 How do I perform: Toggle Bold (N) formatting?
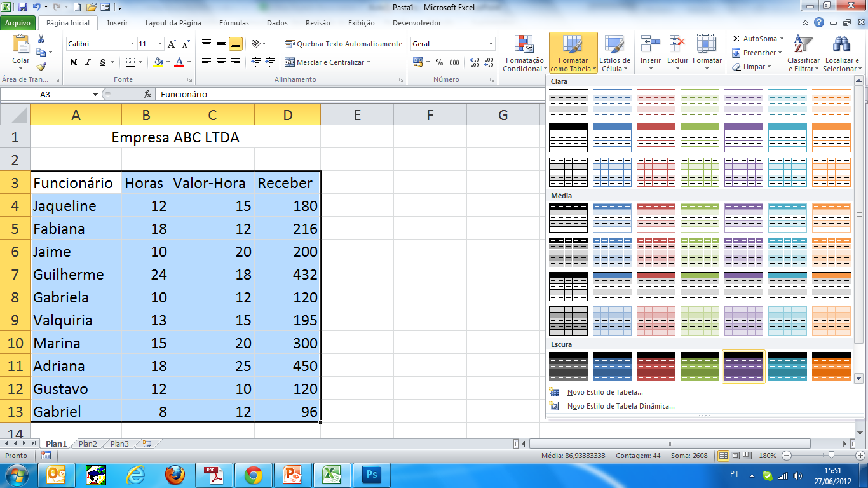pos(74,62)
